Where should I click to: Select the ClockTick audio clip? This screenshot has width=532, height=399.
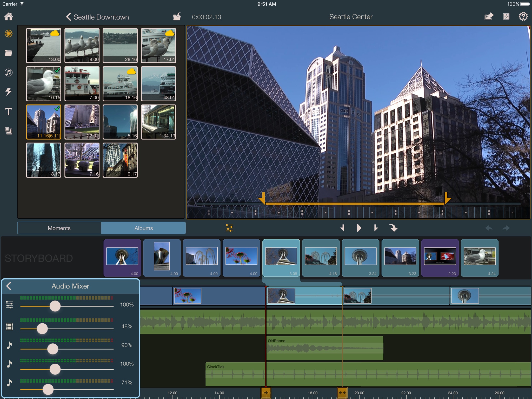point(368,374)
